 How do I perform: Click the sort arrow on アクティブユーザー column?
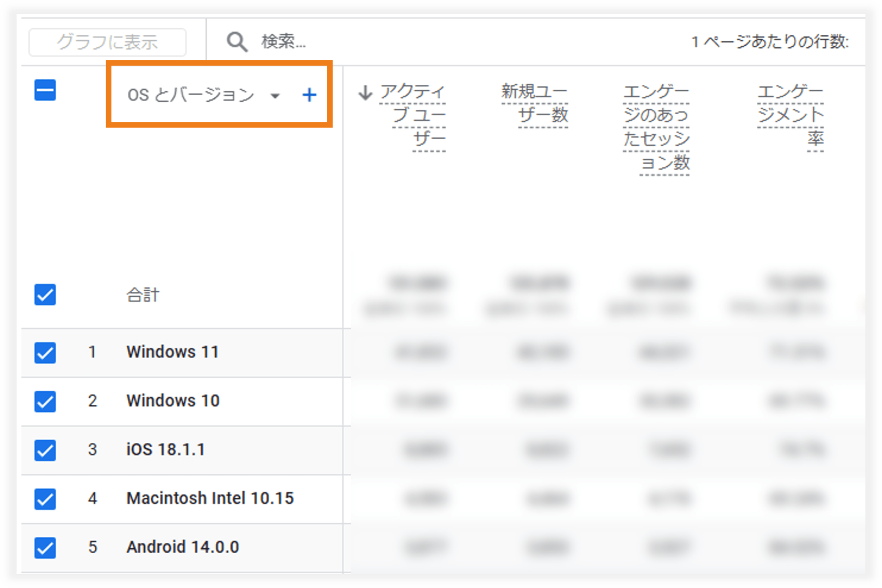coord(365,92)
